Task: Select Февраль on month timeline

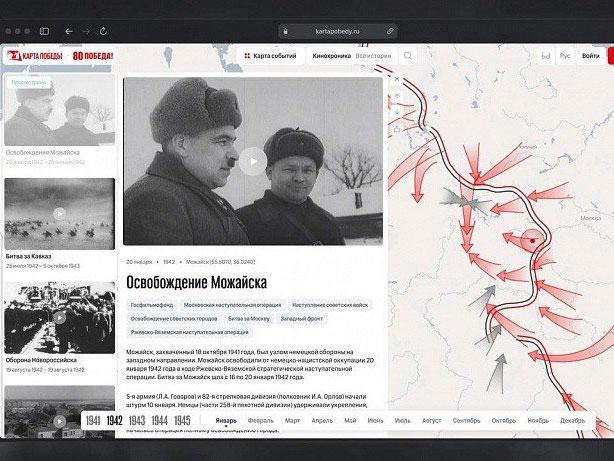Action: [x=260, y=421]
